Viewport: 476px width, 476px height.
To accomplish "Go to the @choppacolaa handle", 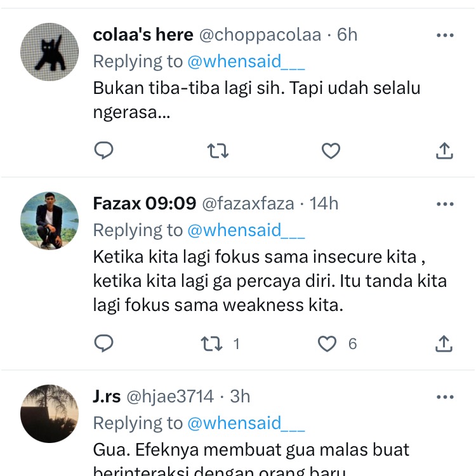I will point(260,35).
